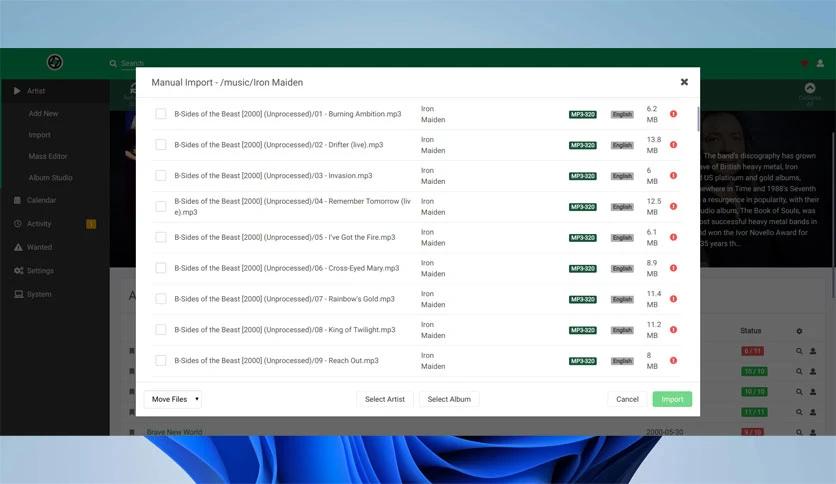The image size is (836, 484).
Task: Click the Cancel button
Action: point(627,399)
